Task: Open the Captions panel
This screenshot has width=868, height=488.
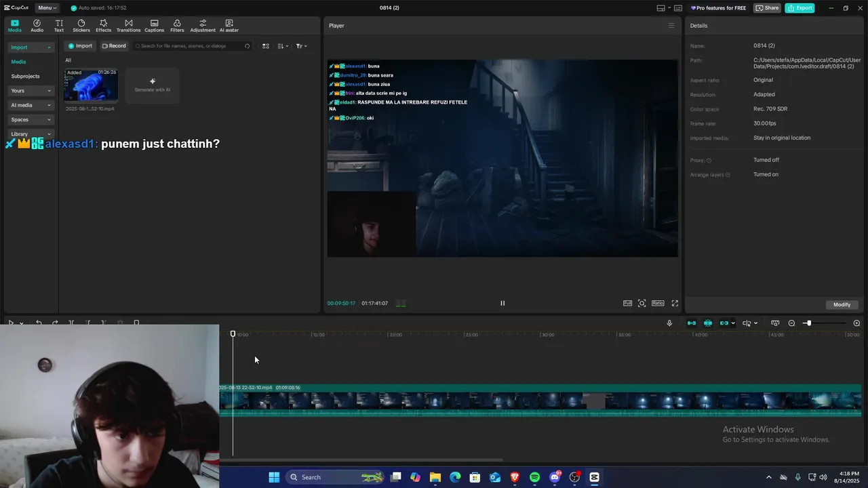Action: [x=154, y=26]
